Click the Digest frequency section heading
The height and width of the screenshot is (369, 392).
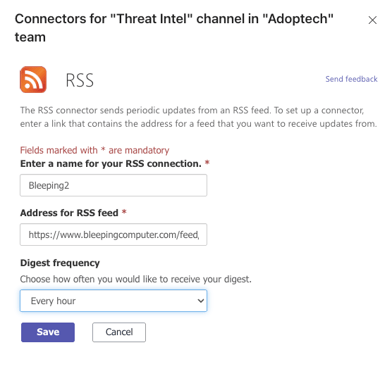pos(60,263)
